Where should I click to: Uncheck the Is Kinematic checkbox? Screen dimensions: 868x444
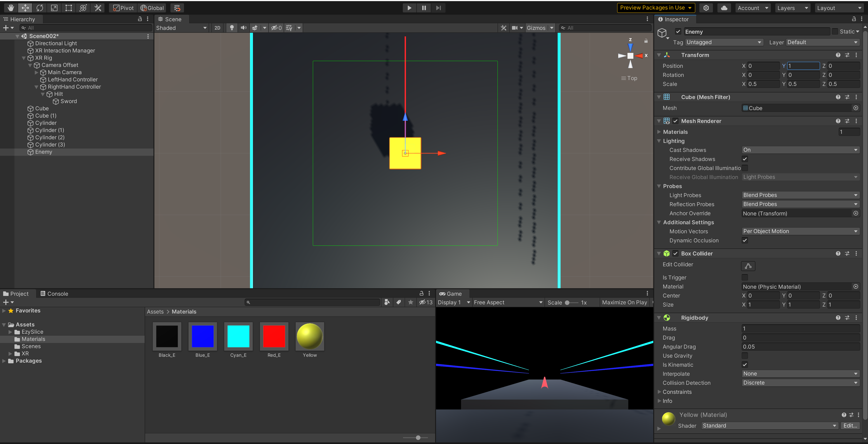[745, 365]
